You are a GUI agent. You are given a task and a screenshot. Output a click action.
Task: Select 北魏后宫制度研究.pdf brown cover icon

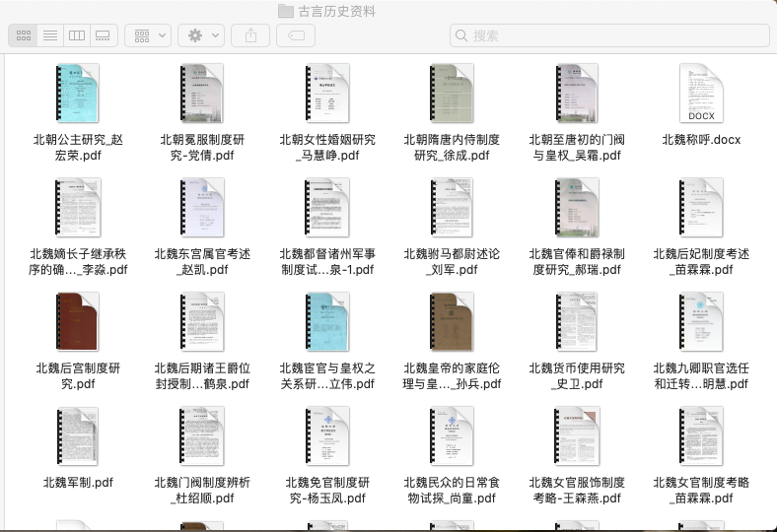click(78, 322)
